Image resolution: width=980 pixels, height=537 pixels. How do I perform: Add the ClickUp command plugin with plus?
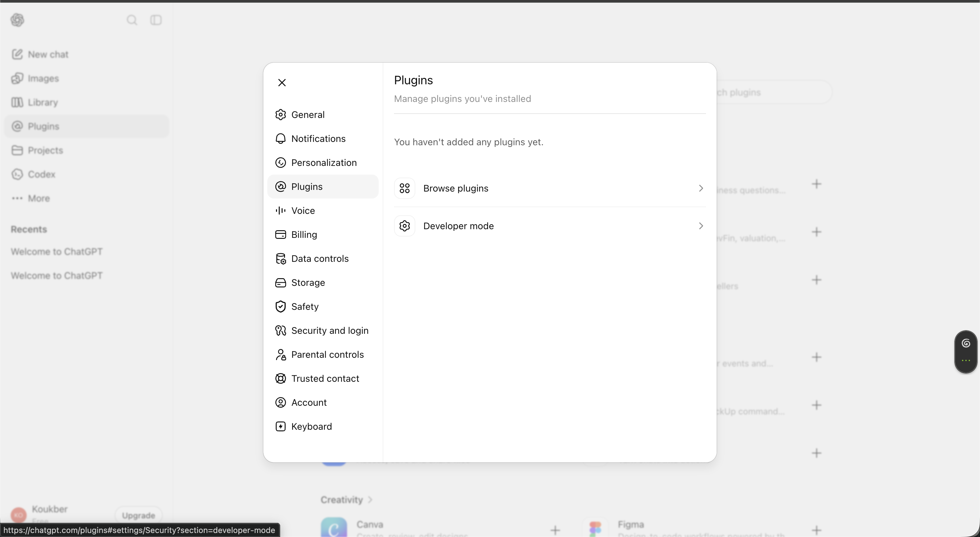816,405
